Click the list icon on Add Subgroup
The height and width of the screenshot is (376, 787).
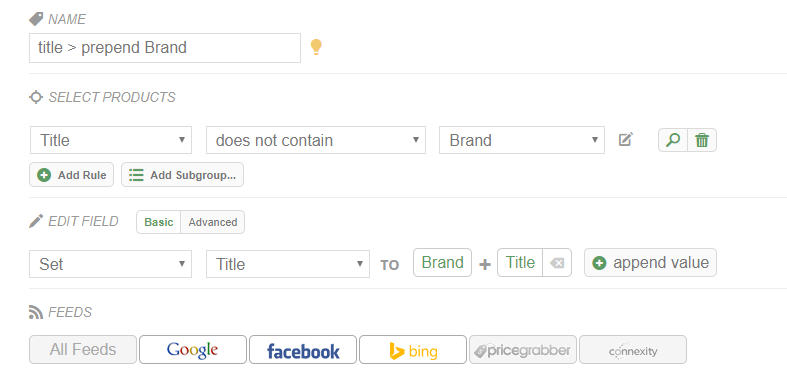[x=136, y=175]
